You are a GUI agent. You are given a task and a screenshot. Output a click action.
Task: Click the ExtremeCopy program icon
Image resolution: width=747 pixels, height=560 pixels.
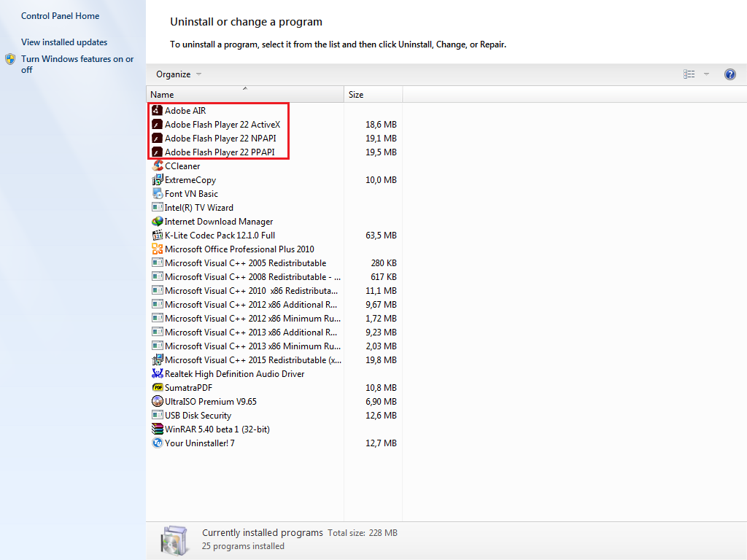158,179
